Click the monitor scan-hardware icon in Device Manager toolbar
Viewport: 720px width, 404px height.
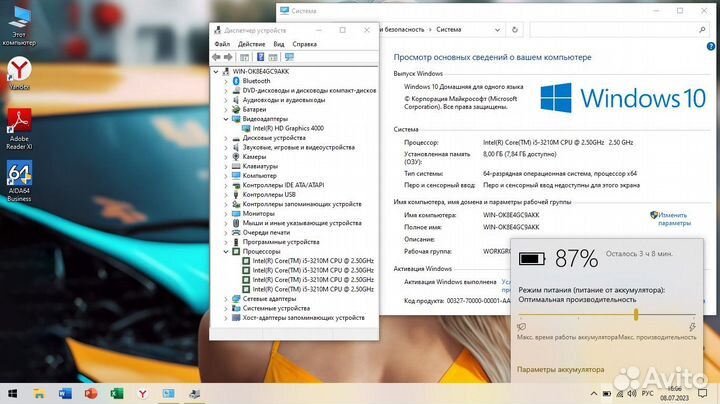[289, 57]
